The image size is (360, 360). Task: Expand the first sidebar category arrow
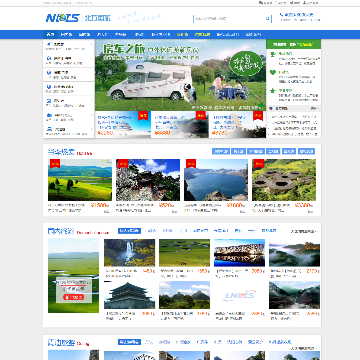pos(92,44)
